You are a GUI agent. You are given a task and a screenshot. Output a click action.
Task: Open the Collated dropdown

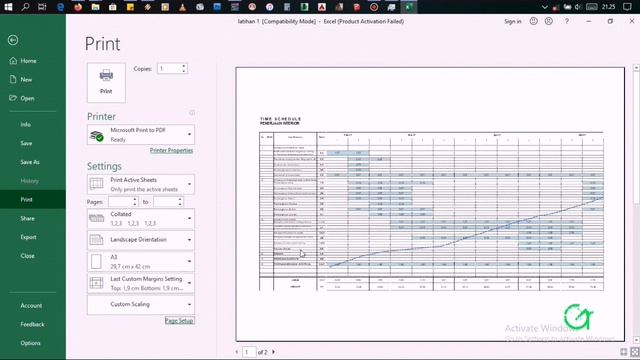[x=141, y=219]
